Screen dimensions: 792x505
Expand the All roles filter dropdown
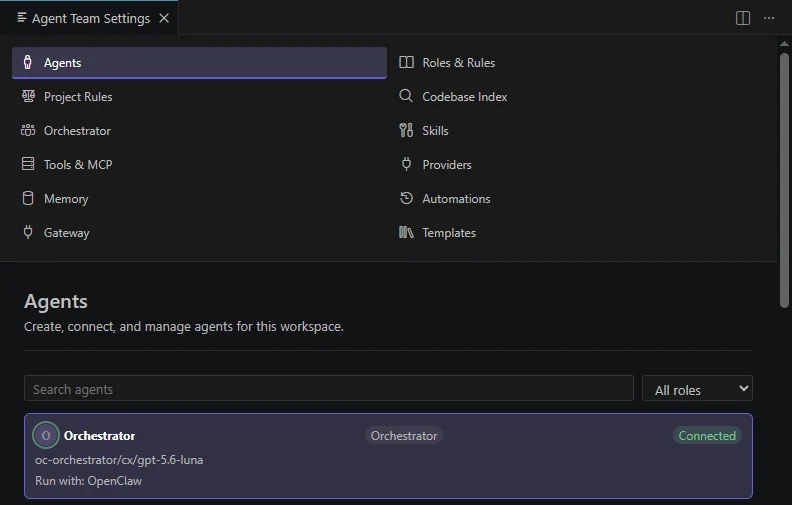coord(697,388)
